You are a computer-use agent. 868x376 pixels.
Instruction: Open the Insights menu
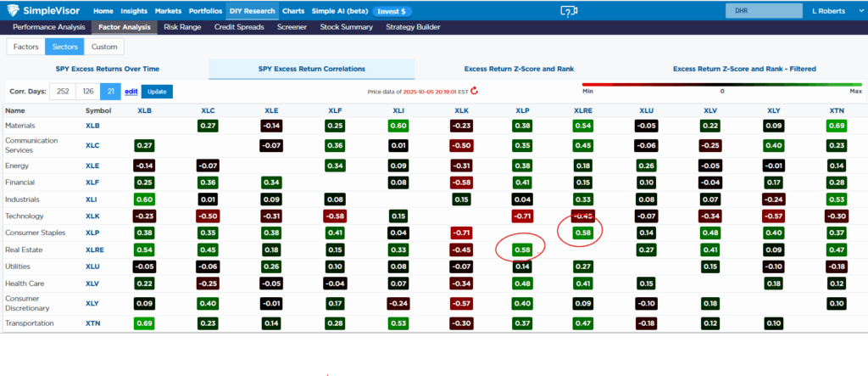click(x=134, y=11)
